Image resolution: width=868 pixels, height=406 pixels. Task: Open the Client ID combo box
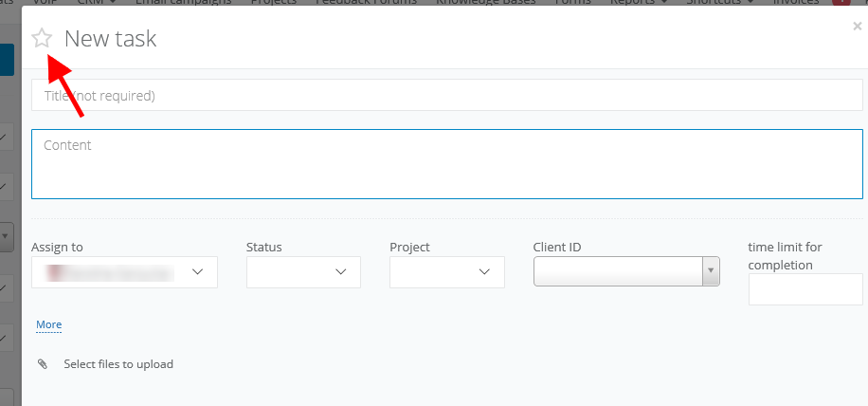(x=626, y=272)
